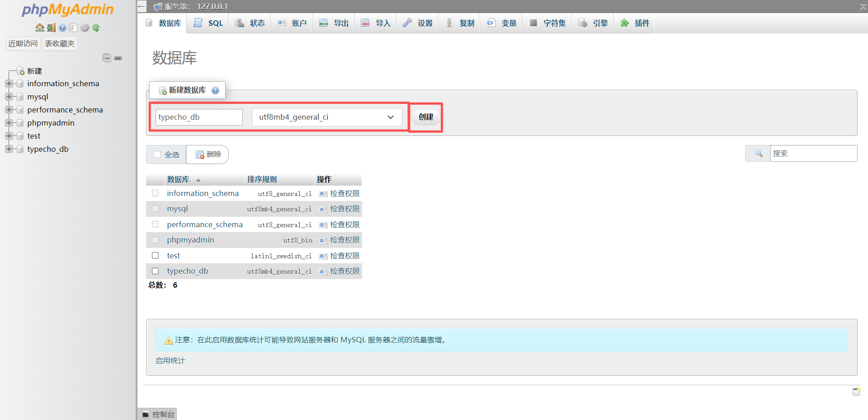Click the yellow note icon bottom right
The height and width of the screenshot is (420, 868).
(856, 391)
